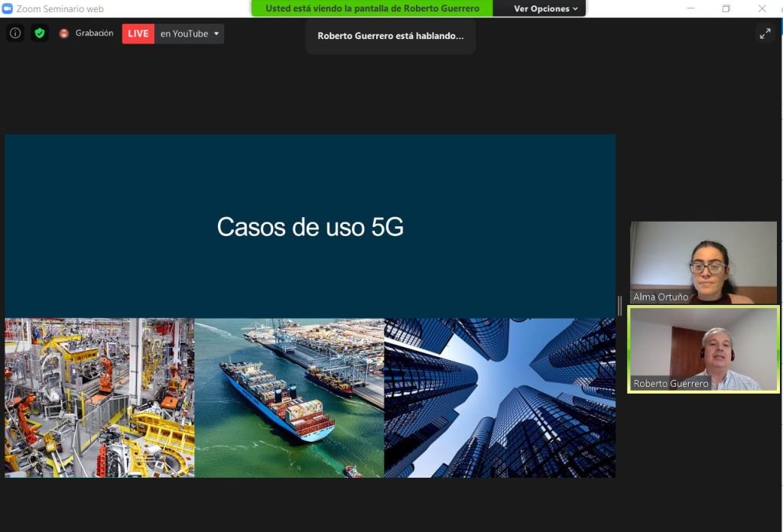Enter full screen with the expand arrows icon
The width and height of the screenshot is (783, 532).
pyautogui.click(x=765, y=33)
